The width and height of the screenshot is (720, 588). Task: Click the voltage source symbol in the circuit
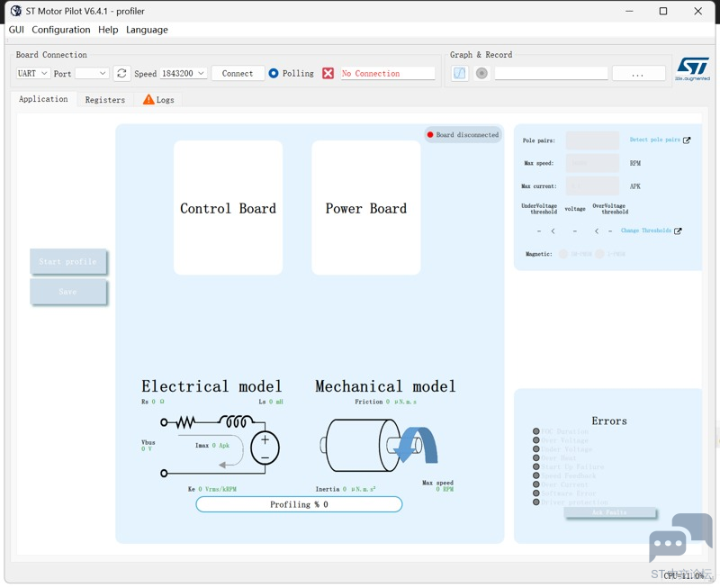(265, 448)
